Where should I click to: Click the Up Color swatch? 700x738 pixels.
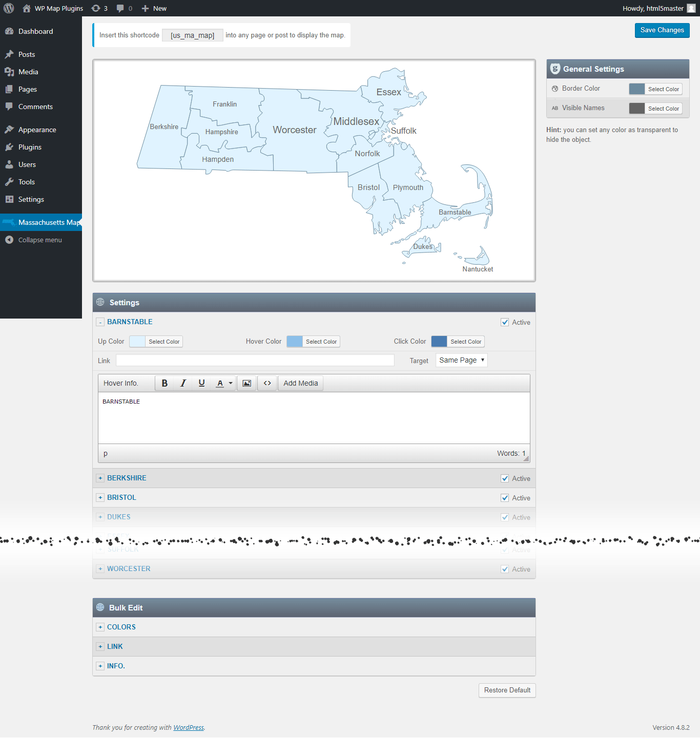pyautogui.click(x=137, y=342)
